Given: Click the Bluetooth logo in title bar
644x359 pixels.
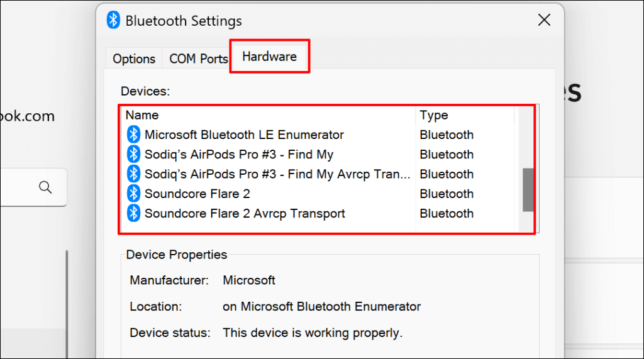Looking at the screenshot, I should (x=113, y=20).
